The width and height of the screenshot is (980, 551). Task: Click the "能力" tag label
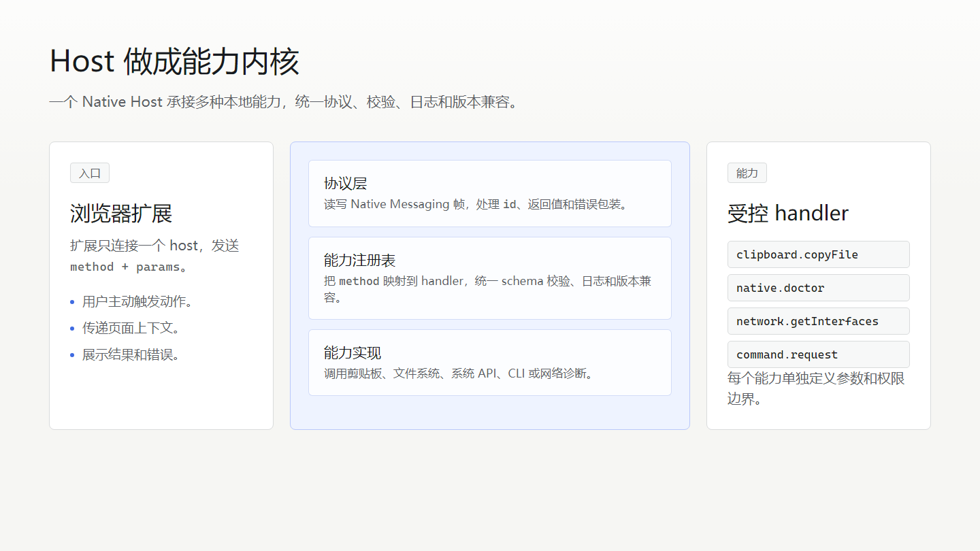click(x=747, y=173)
